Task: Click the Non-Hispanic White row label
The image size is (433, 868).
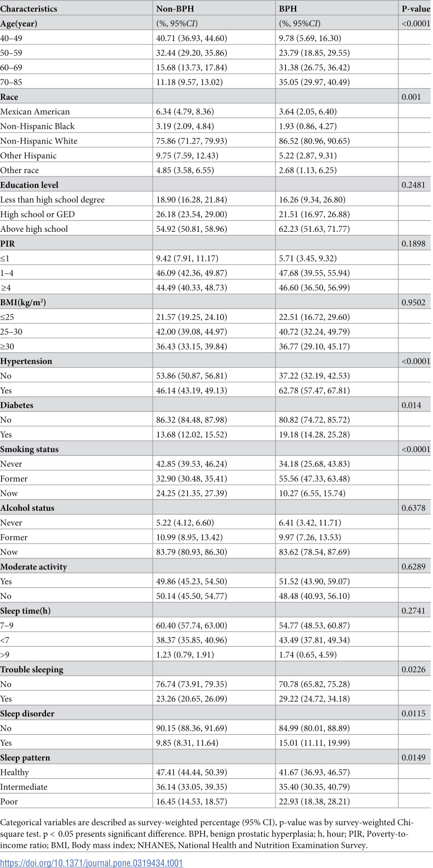Action: [39, 141]
